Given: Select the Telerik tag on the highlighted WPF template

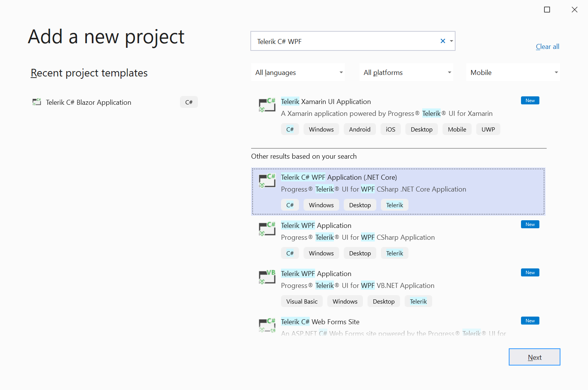Looking at the screenshot, I should tap(394, 205).
